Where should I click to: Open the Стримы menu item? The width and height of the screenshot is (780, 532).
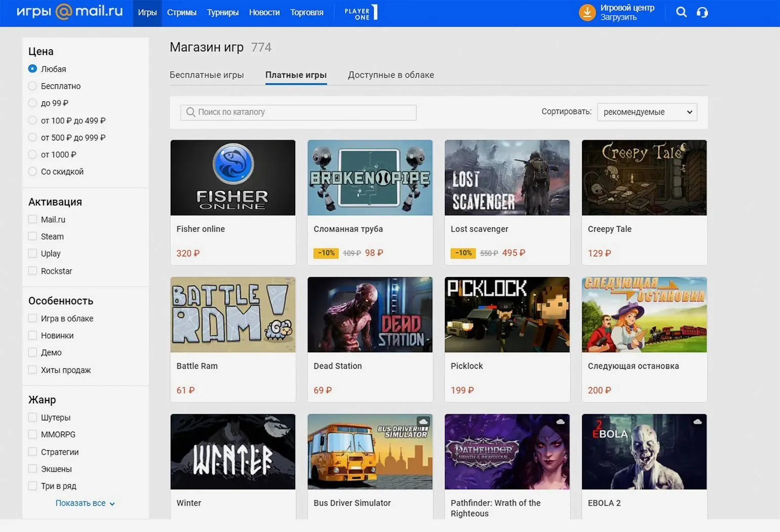point(181,13)
